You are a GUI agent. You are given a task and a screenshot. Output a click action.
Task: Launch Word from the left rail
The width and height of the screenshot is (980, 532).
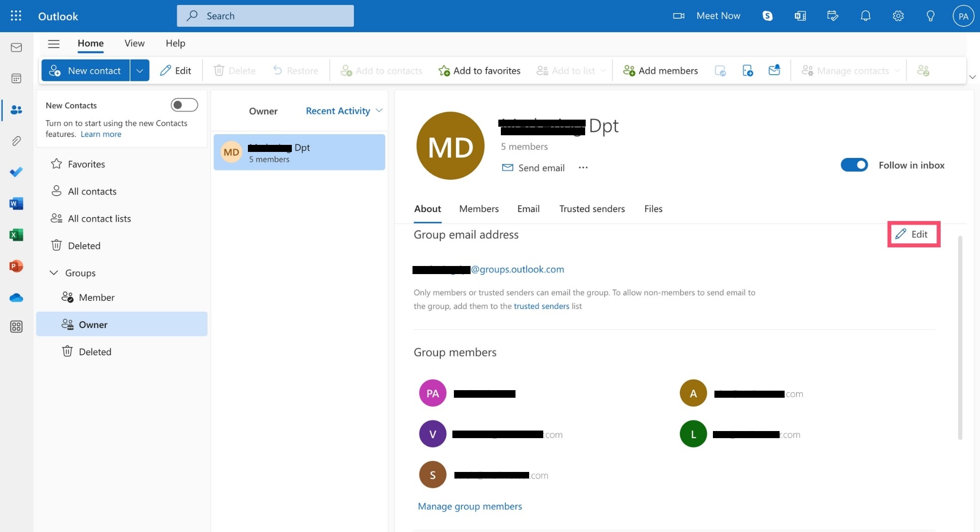click(16, 203)
